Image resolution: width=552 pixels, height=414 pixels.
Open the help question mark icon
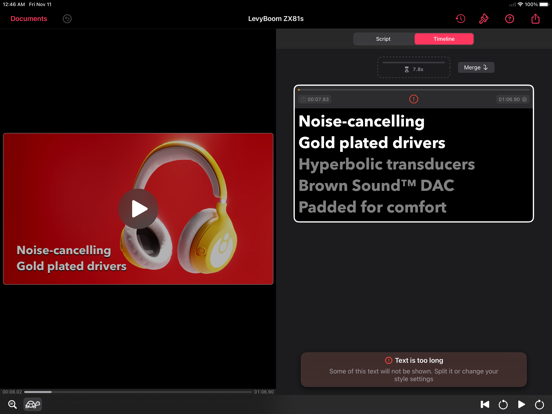click(509, 19)
